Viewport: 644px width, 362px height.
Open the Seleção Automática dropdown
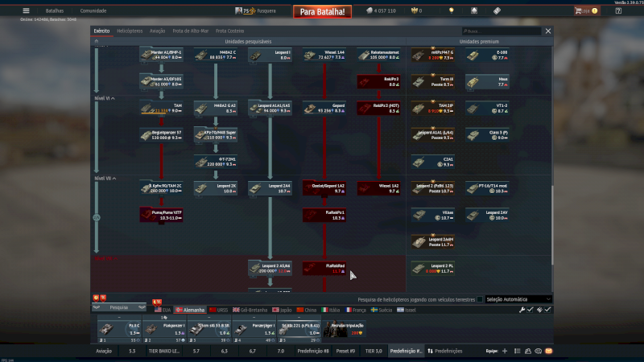pyautogui.click(x=519, y=299)
